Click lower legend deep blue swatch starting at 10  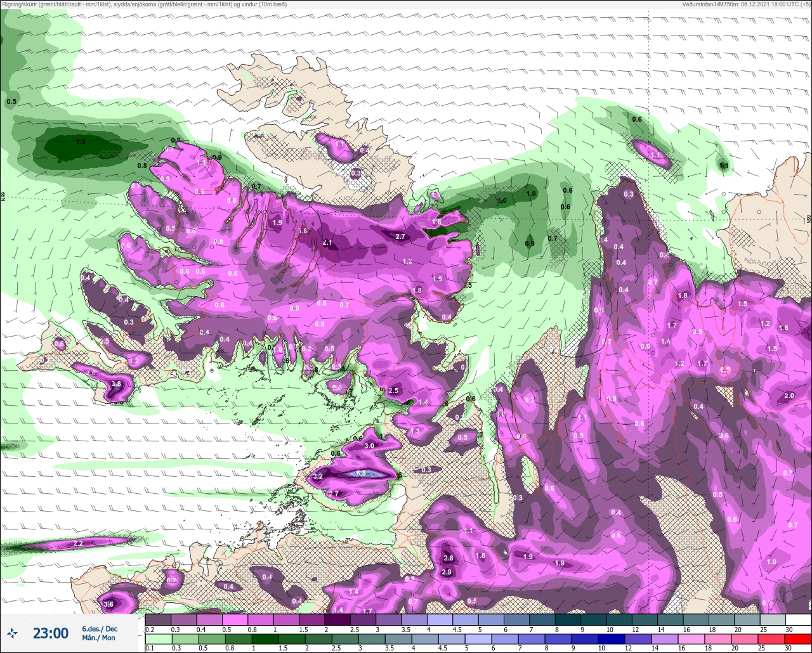pyautogui.click(x=613, y=639)
